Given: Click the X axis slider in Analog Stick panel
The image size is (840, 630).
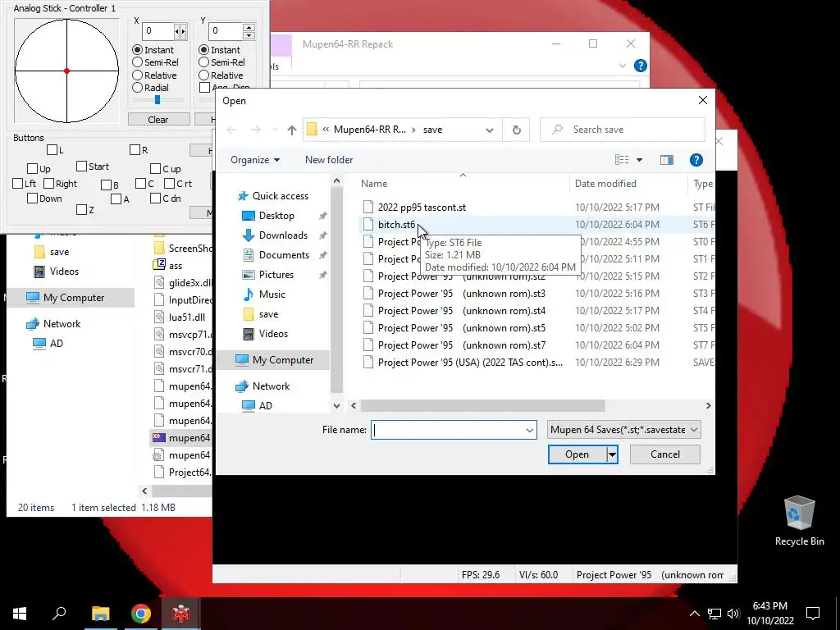Looking at the screenshot, I should pos(158,99).
